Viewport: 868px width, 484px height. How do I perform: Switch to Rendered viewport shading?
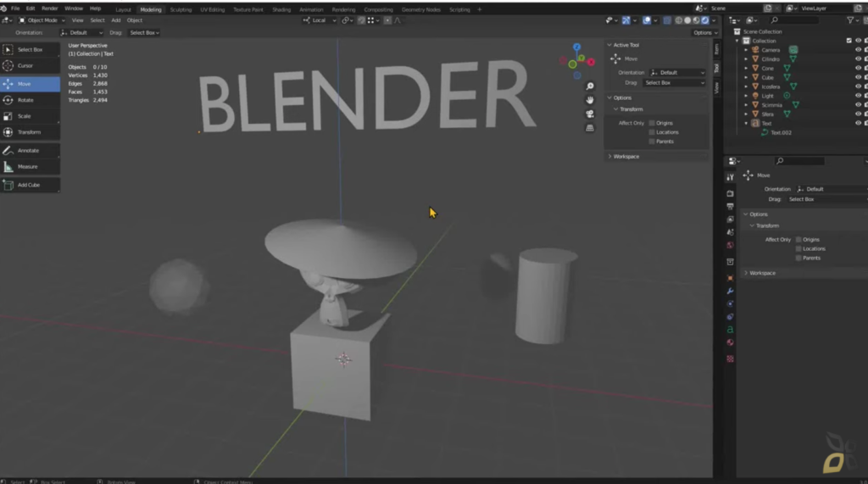[x=705, y=20]
